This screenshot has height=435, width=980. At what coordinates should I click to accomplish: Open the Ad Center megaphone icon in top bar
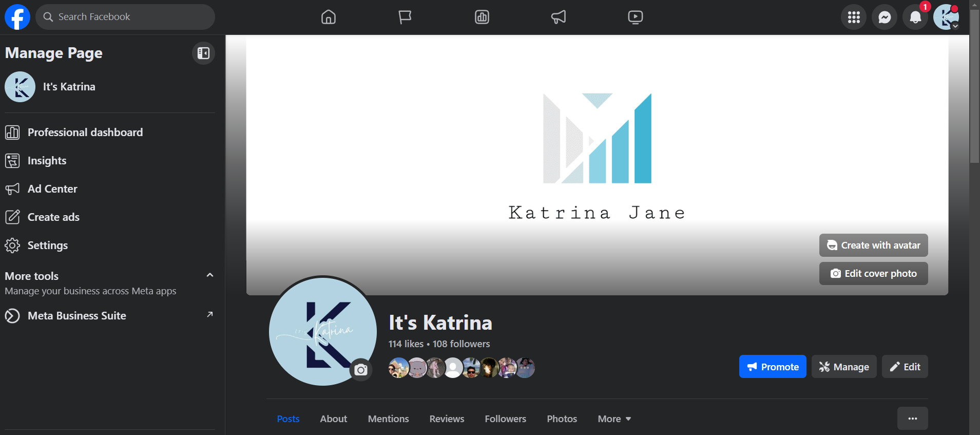coord(559,17)
